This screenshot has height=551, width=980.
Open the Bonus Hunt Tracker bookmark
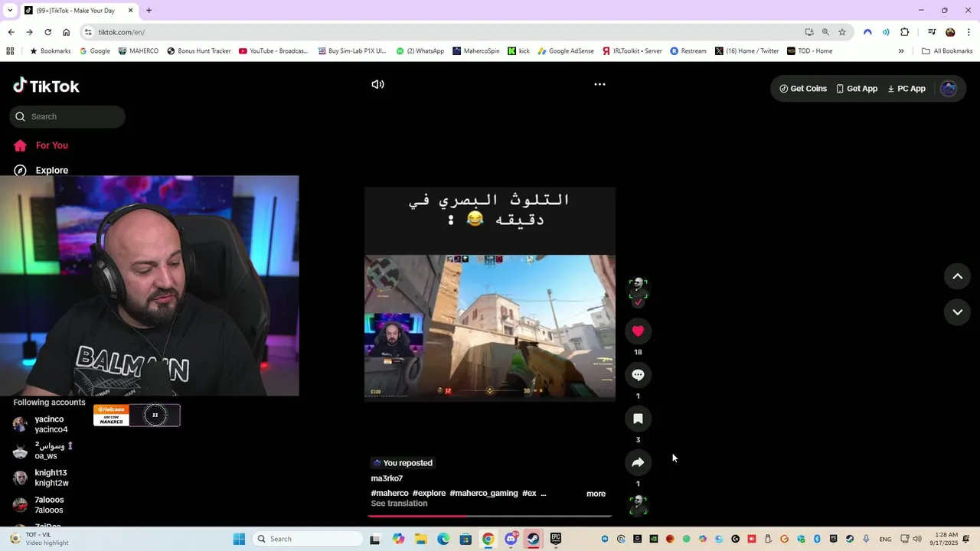(198, 51)
